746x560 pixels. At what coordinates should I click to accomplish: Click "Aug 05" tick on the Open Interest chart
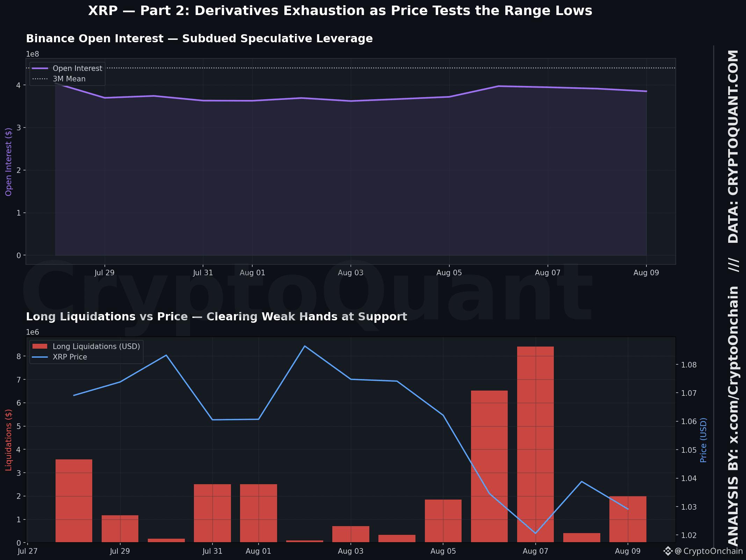(x=449, y=273)
